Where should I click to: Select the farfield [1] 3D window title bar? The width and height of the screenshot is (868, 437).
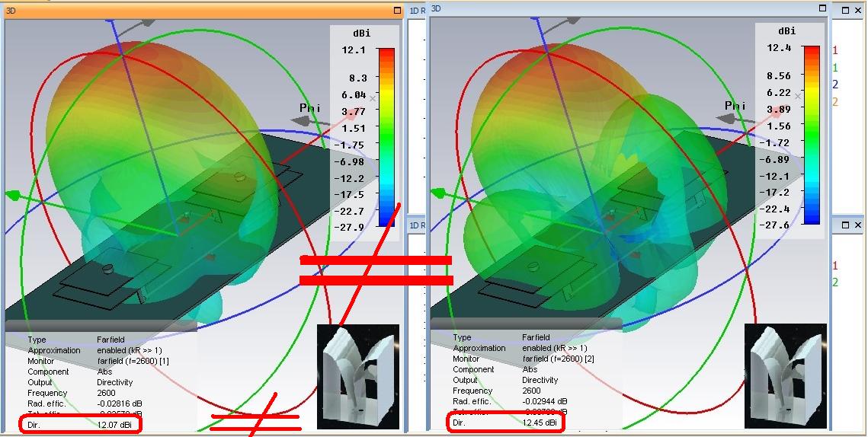pos(203,11)
